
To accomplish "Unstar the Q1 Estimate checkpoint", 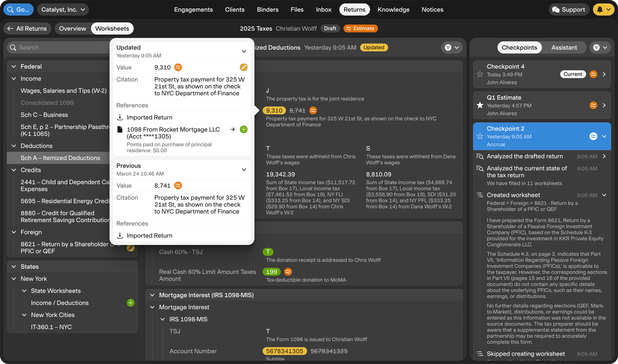I will (480, 105).
